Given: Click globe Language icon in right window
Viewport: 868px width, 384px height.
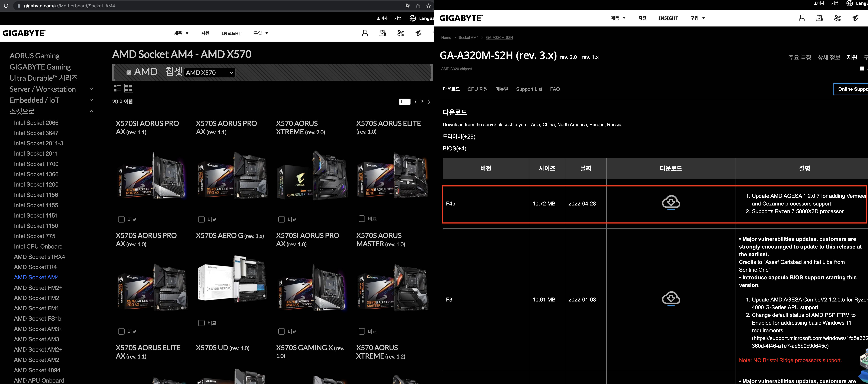Looking at the screenshot, I should pyautogui.click(x=850, y=3).
